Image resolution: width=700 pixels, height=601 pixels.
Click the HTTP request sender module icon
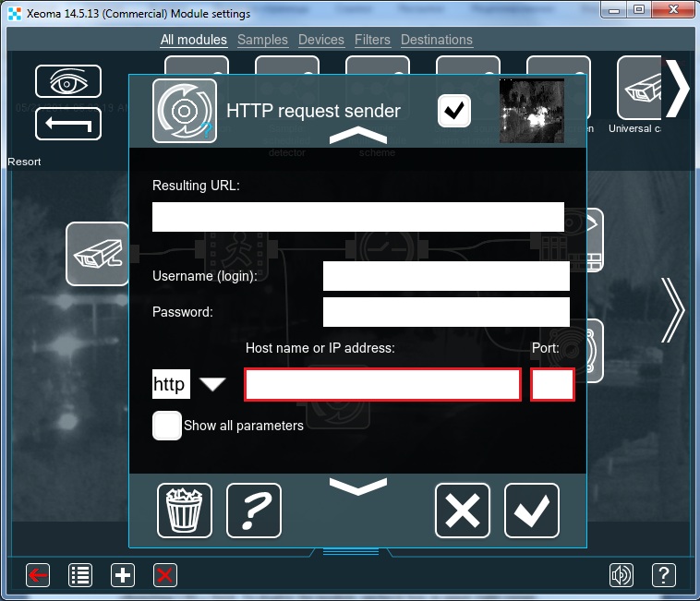pos(185,111)
